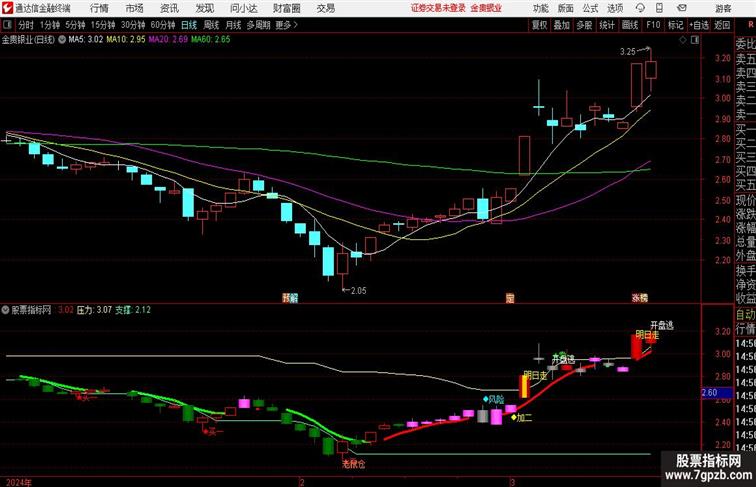Image resolution: width=756 pixels, height=487 pixels.
Task: Expand the 更多 periods list
Action: [x=286, y=25]
